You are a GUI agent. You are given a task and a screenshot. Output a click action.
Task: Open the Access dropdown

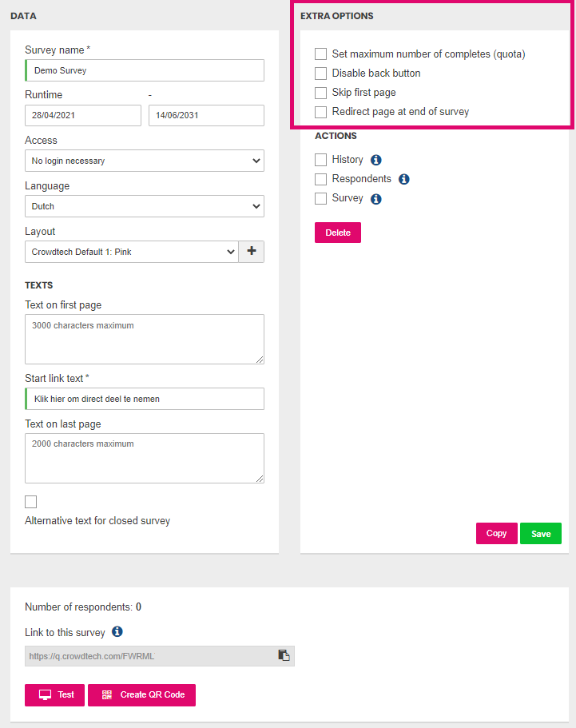click(145, 161)
